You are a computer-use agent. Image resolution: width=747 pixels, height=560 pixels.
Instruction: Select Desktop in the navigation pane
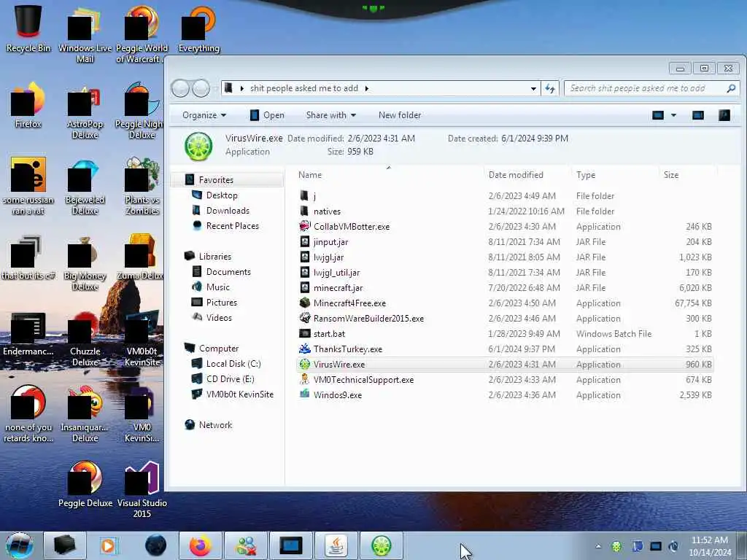pyautogui.click(x=222, y=195)
